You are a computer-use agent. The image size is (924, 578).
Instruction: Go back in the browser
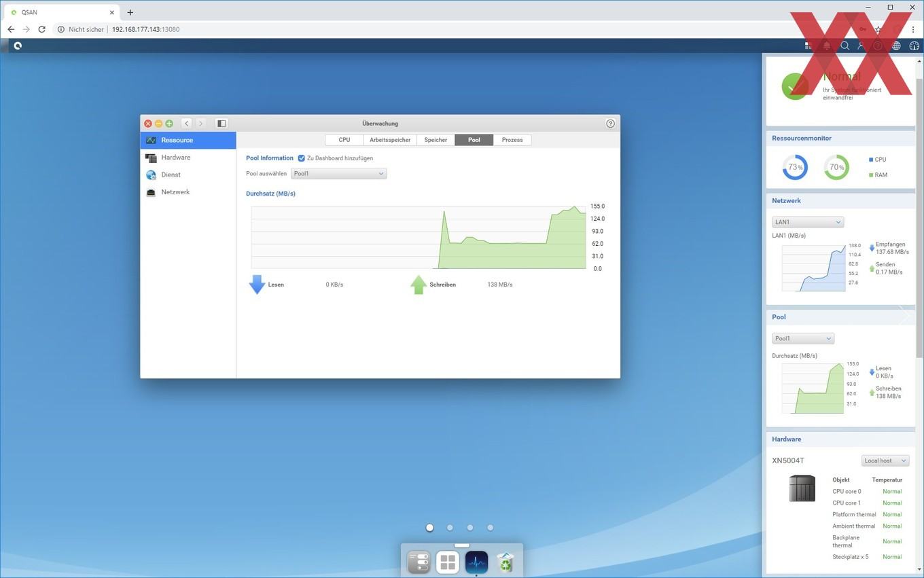[11, 29]
